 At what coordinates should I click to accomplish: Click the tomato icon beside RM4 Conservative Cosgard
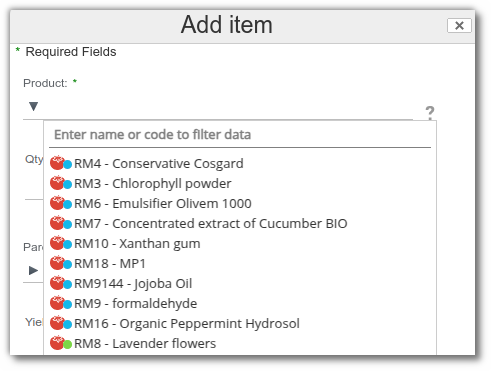click(x=57, y=163)
